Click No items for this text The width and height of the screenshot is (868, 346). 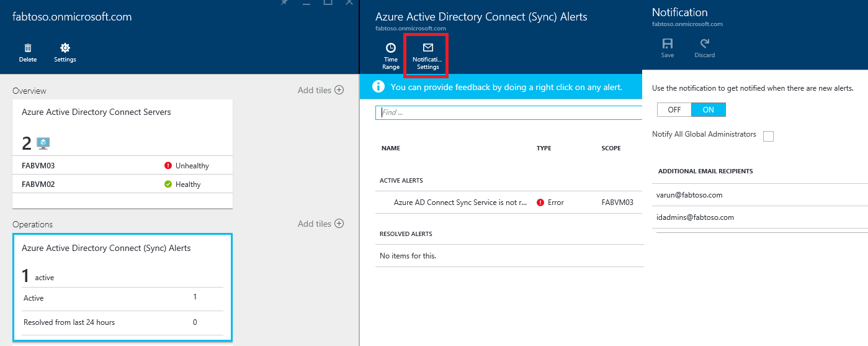[x=408, y=256]
